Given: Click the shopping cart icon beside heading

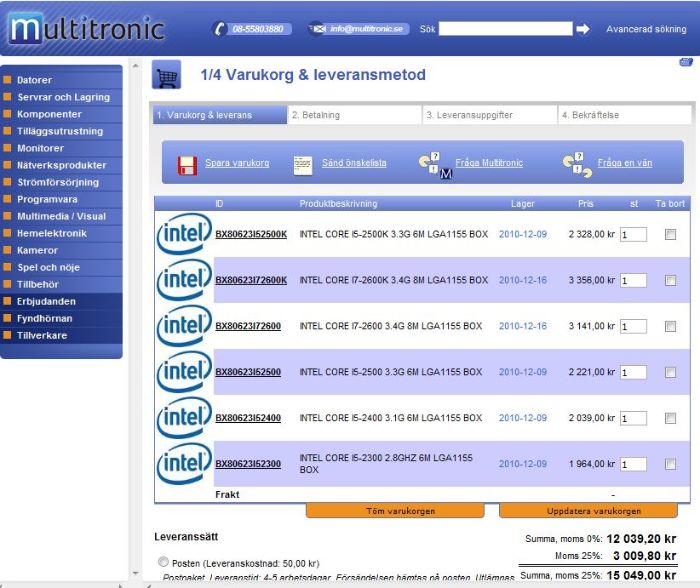Looking at the screenshot, I should click(x=167, y=75).
